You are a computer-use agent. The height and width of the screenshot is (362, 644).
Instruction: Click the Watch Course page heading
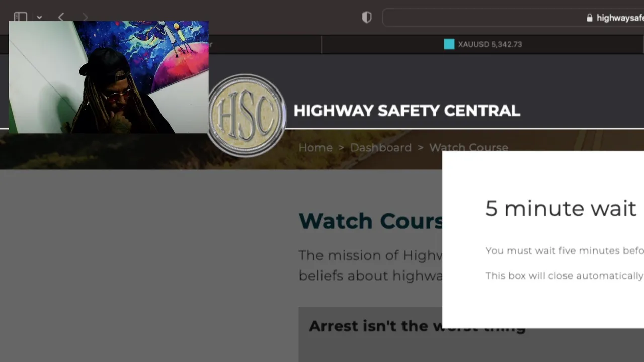371,221
